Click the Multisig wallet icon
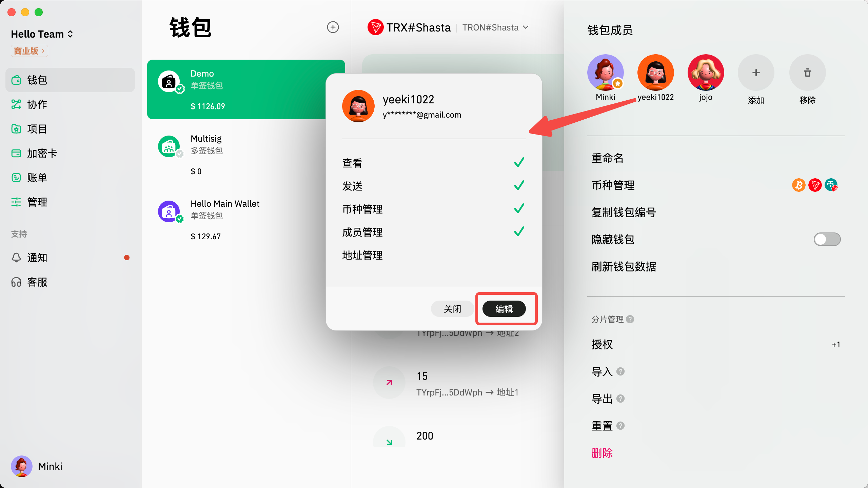The height and width of the screenshot is (488, 868). click(x=169, y=146)
